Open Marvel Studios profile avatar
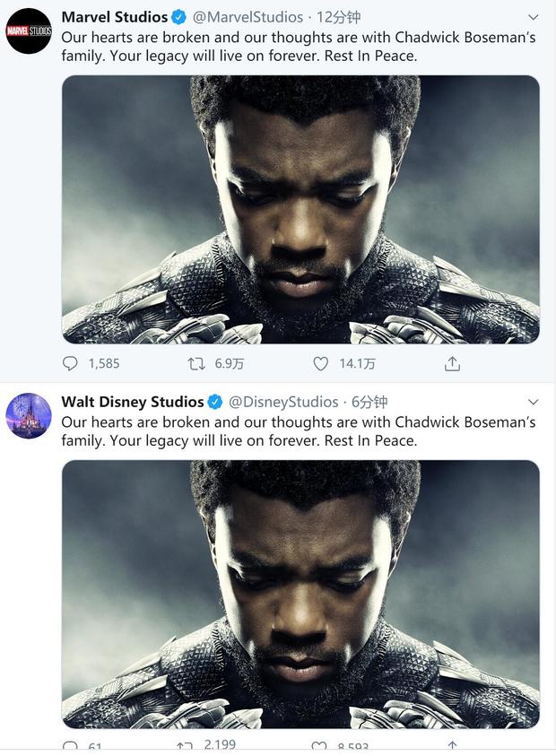 pyautogui.click(x=29, y=30)
